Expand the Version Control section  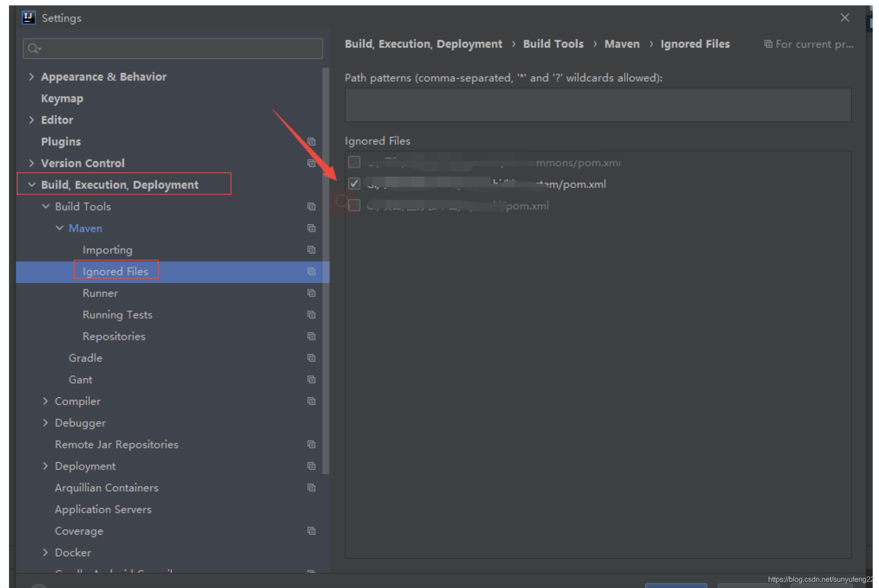point(31,163)
